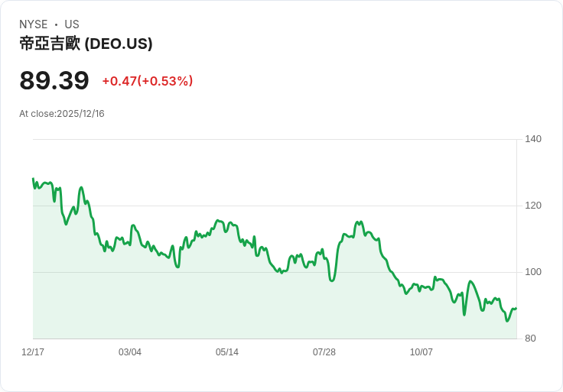Click the 80 price axis label
The height and width of the screenshot is (392, 563).
(x=530, y=339)
